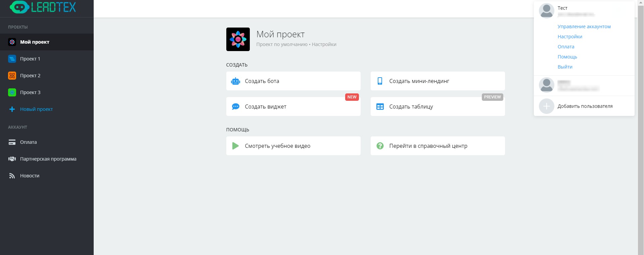Click the Leadtex logo in the sidebar
This screenshot has width=644, height=255.
pyautogui.click(x=43, y=7)
